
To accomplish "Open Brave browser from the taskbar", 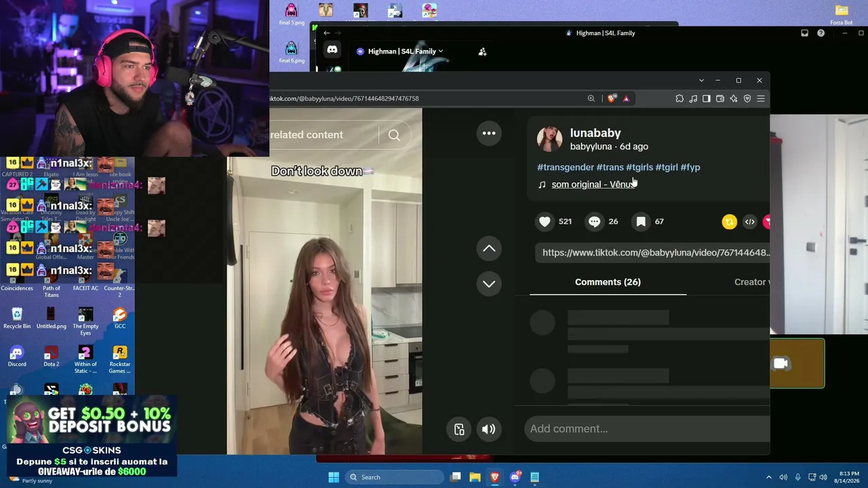I will (x=495, y=477).
